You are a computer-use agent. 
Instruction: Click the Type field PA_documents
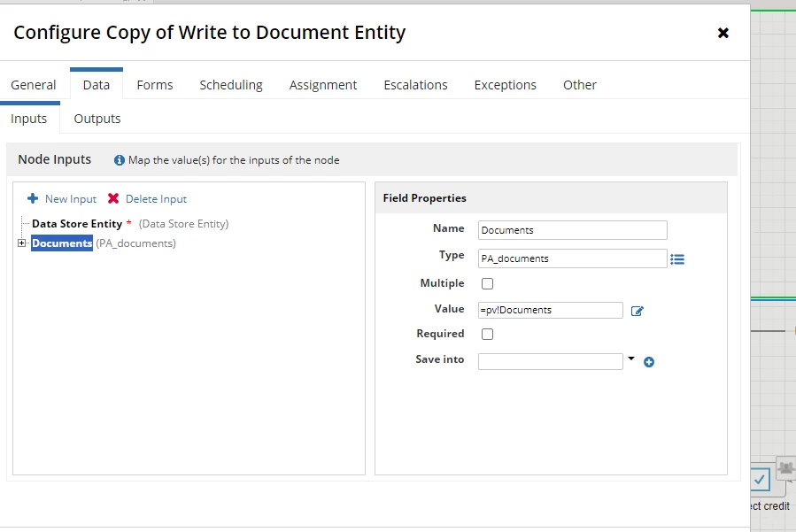573,258
